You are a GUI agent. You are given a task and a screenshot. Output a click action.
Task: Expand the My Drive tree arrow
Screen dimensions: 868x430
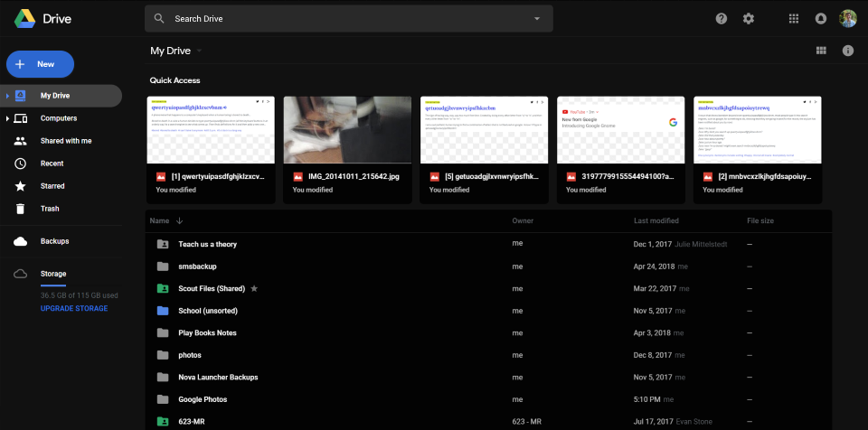click(8, 96)
